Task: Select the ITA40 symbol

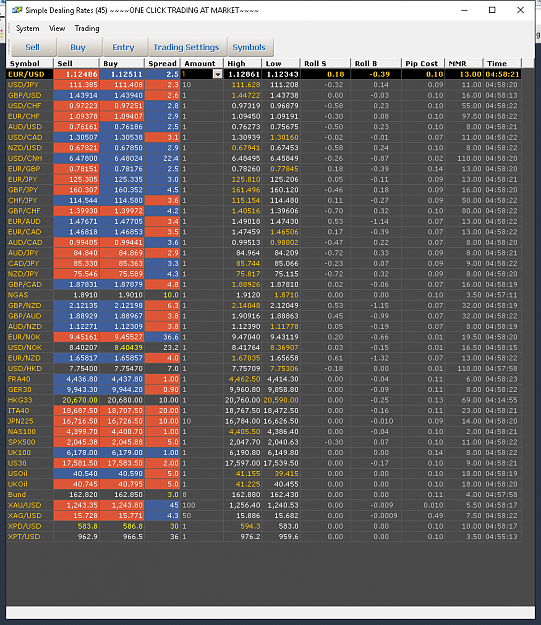Action: click(18, 411)
